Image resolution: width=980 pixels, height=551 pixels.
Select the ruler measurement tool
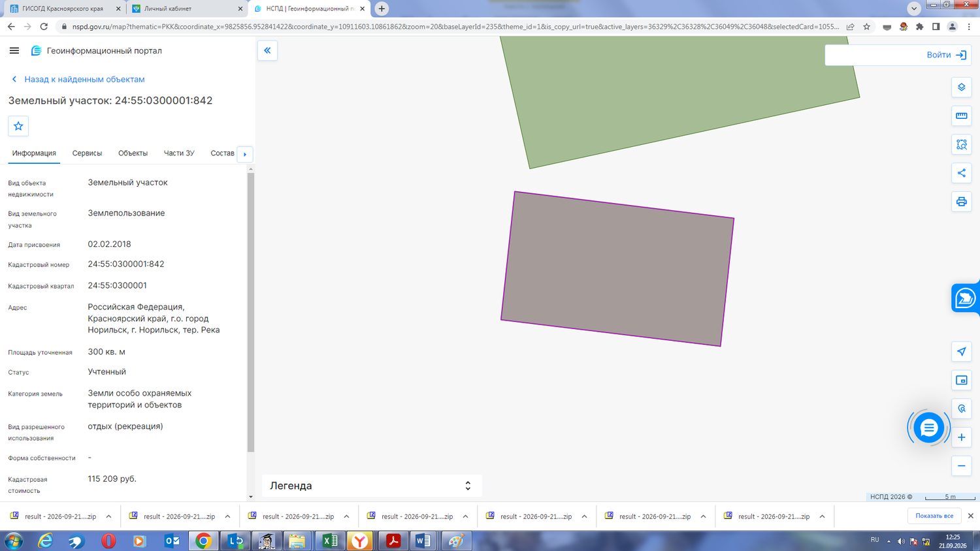(961, 116)
